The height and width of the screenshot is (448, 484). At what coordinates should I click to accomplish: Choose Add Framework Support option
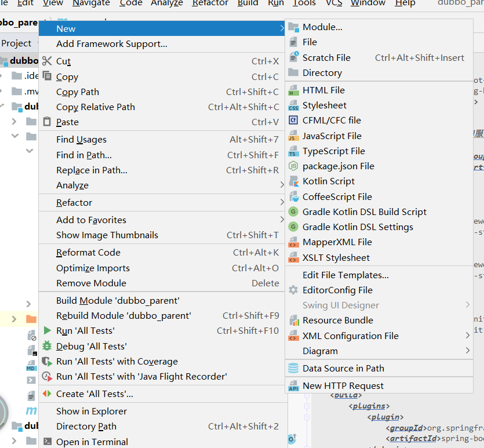tap(162, 44)
